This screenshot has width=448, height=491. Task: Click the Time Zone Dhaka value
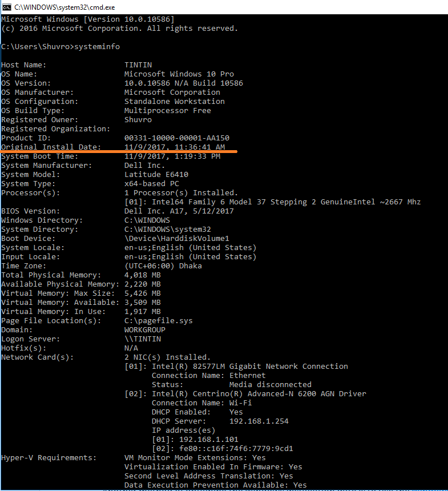pos(163,266)
